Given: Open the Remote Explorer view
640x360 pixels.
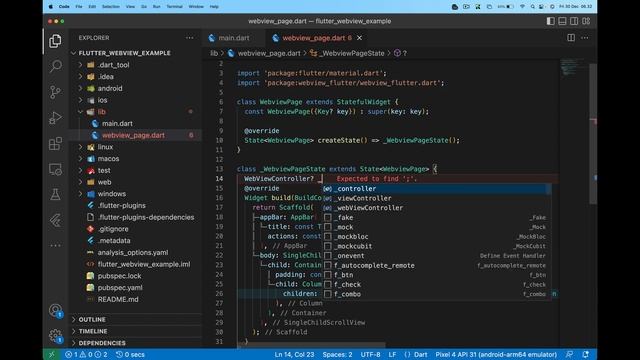Looking at the screenshot, I should coord(56,169).
